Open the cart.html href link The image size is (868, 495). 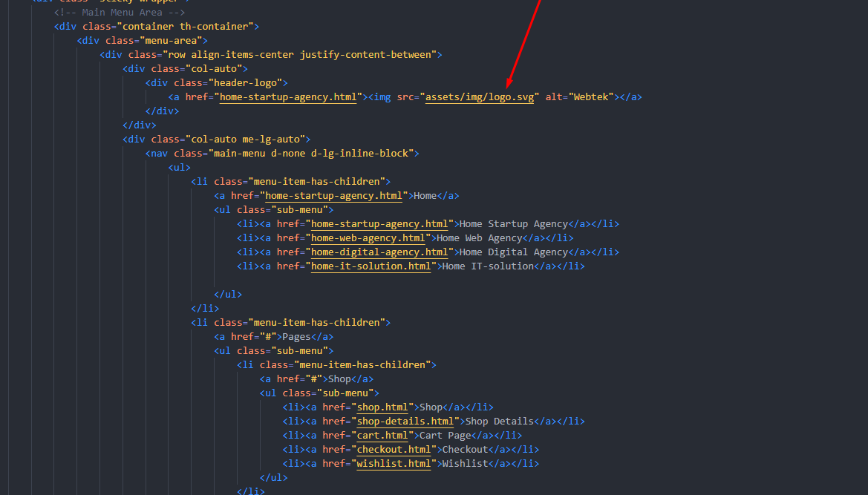[x=382, y=436]
